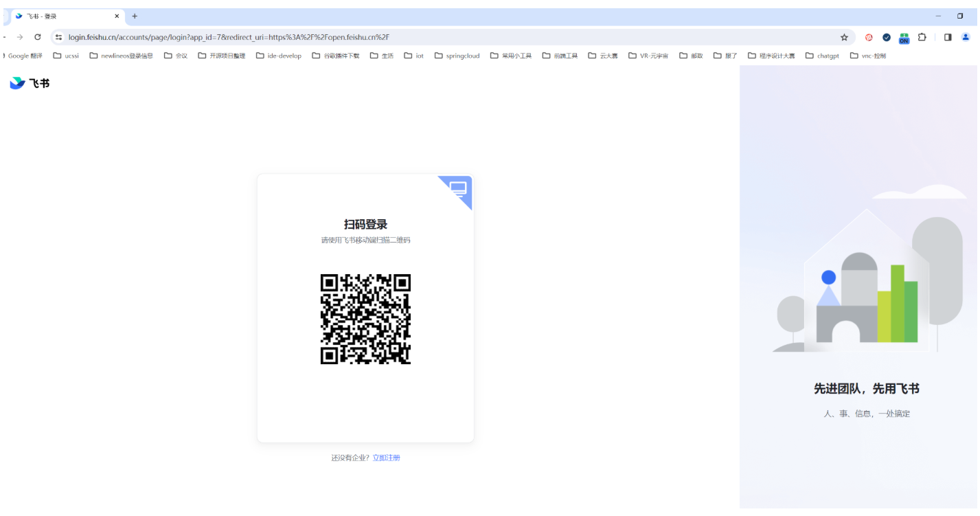This screenshot has width=980, height=516.
Task: Open the 谷歌插件下载 bookmark folder
Action: tap(336, 56)
